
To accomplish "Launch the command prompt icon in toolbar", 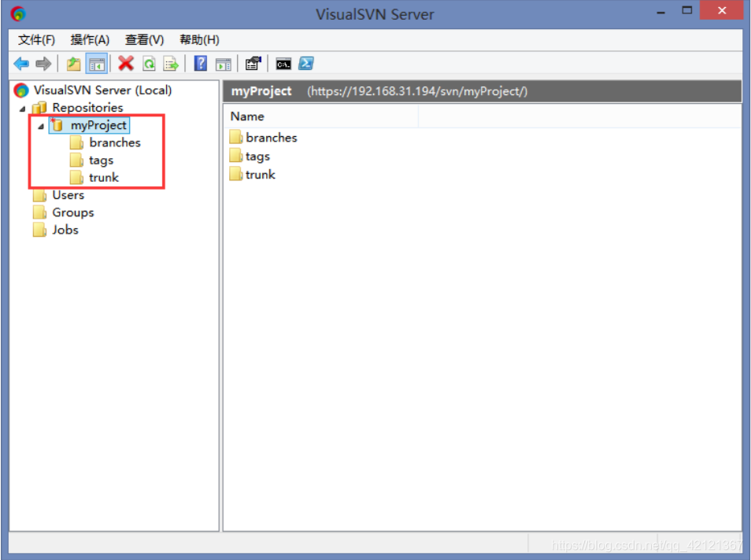I will [x=283, y=63].
